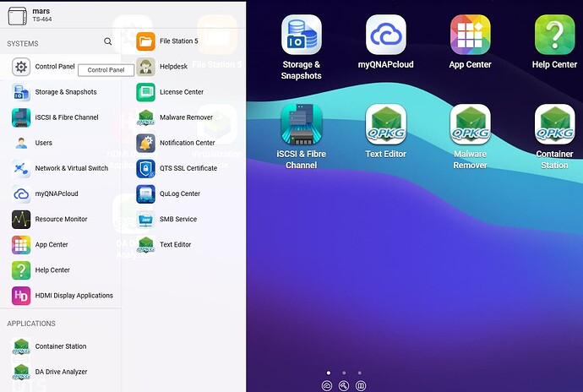583x392 pixels.
Task: Open Text Editor from the menu list
Action: [x=164, y=245]
